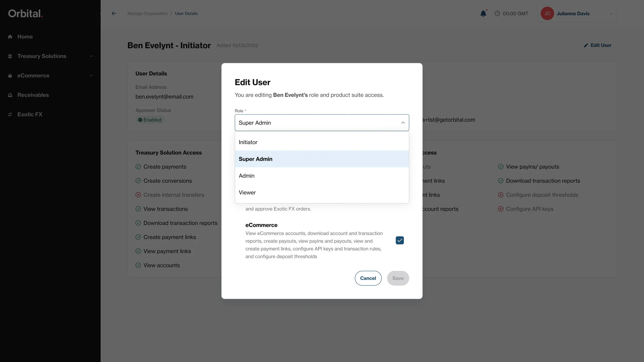This screenshot has width=644, height=362.
Task: Click the Exotic FX arrows icon
Action: pyautogui.click(x=10, y=115)
